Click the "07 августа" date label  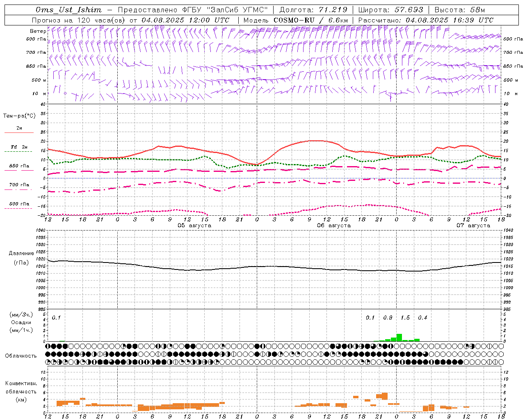tap(473, 226)
